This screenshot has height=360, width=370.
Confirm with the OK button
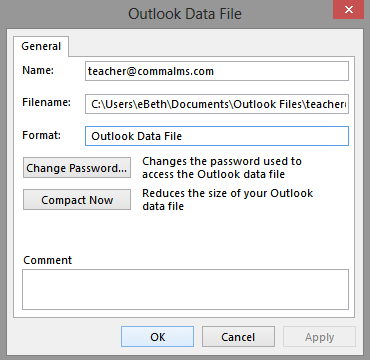point(157,337)
